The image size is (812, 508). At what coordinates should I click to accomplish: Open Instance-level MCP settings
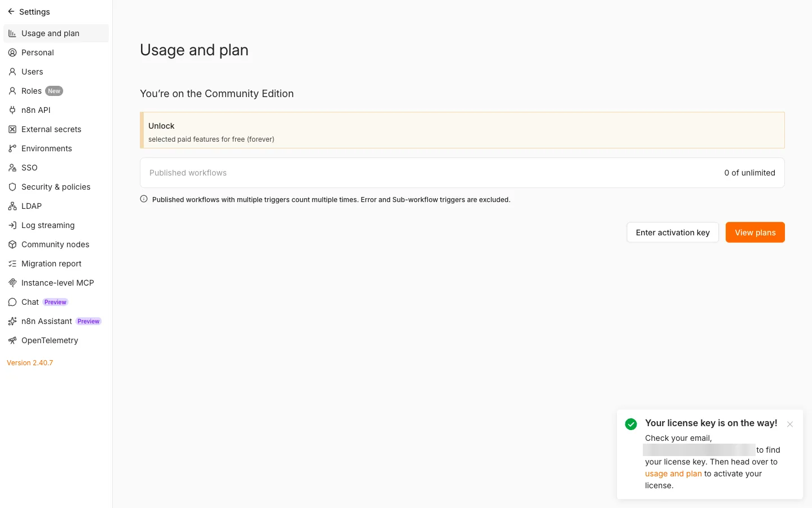click(x=56, y=283)
